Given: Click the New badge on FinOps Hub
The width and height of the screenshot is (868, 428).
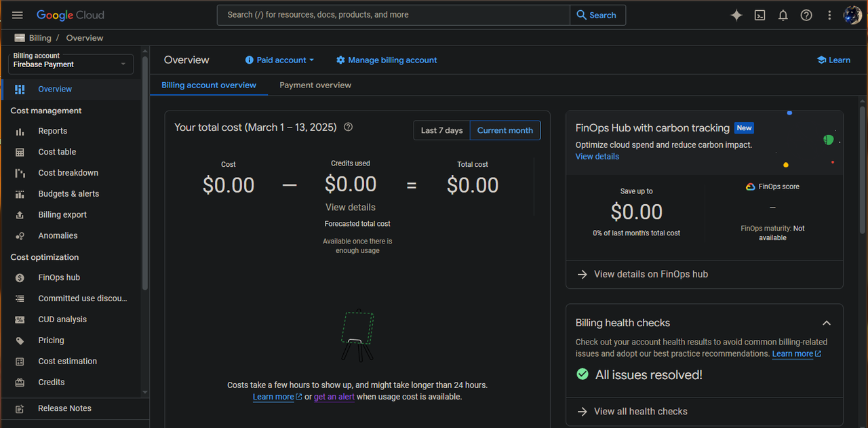Looking at the screenshot, I should (x=744, y=128).
